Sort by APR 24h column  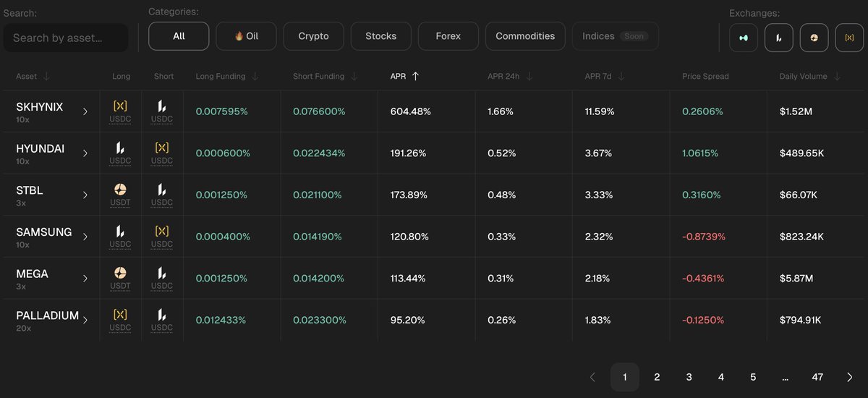pos(510,76)
